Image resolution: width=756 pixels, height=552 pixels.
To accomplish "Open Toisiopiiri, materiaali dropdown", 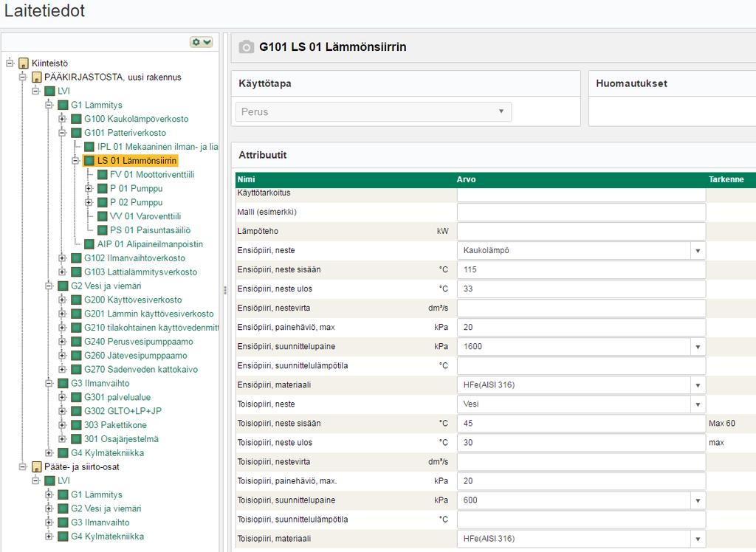I will pyautogui.click(x=698, y=539).
